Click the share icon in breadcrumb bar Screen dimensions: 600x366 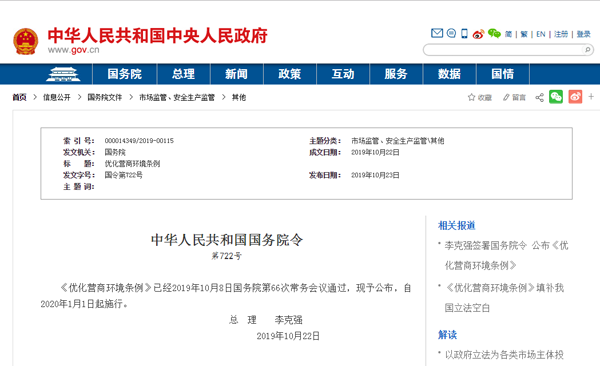point(540,97)
